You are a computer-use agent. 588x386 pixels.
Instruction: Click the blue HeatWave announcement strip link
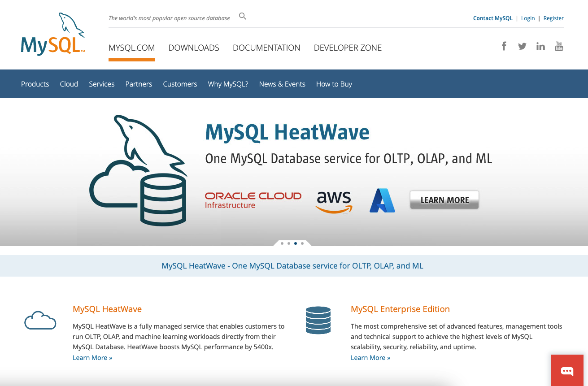point(292,266)
